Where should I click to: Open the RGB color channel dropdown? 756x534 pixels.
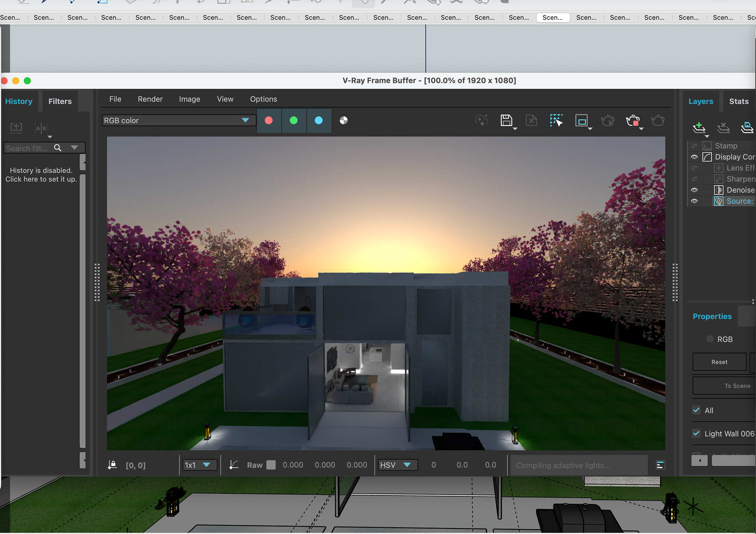(177, 120)
